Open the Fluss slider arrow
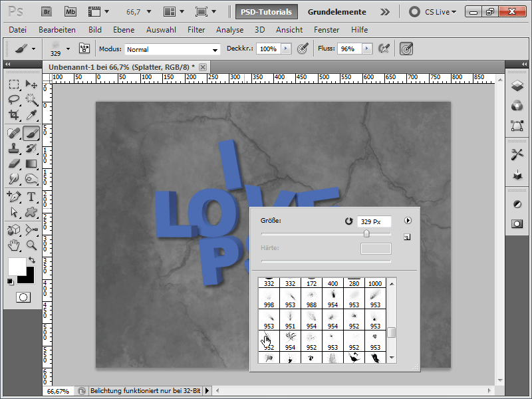 [366, 49]
